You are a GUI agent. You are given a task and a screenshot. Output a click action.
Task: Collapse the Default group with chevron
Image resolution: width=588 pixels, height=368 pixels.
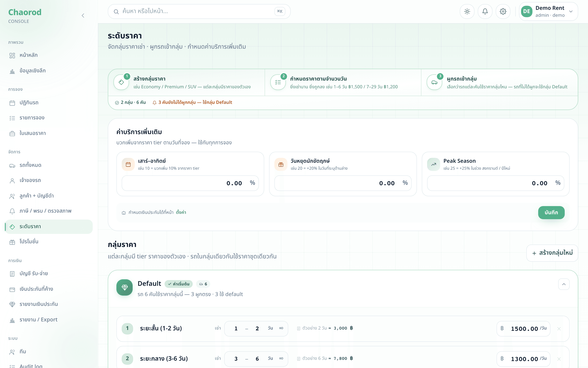pyautogui.click(x=564, y=284)
